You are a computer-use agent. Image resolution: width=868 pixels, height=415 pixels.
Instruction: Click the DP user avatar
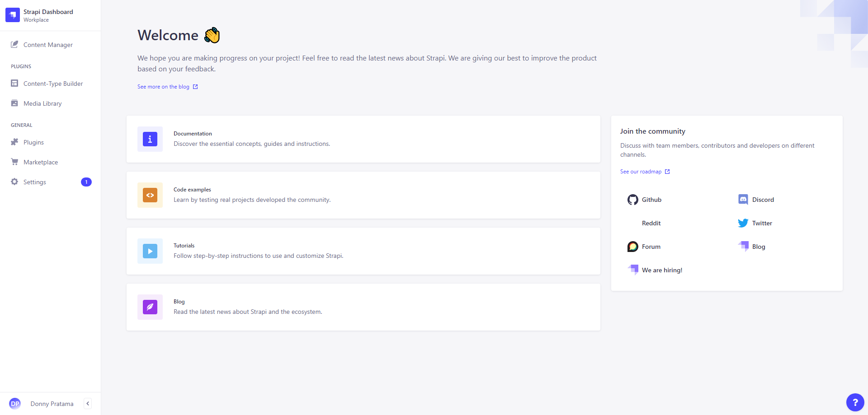pos(15,404)
